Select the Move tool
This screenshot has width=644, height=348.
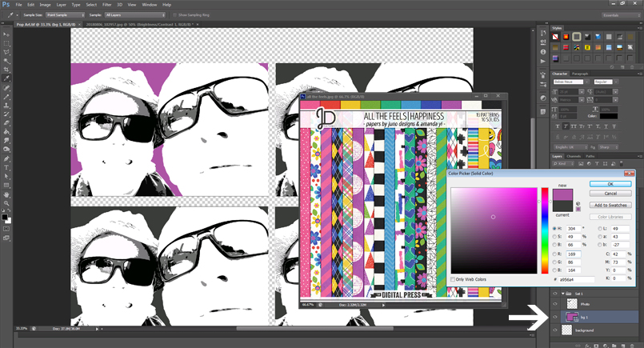tap(6, 34)
